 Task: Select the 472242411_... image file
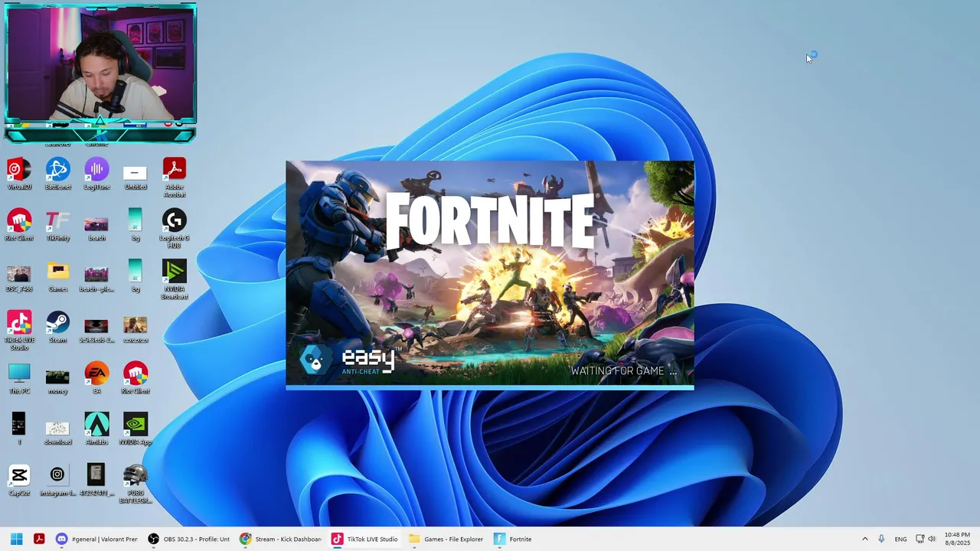[96, 480]
